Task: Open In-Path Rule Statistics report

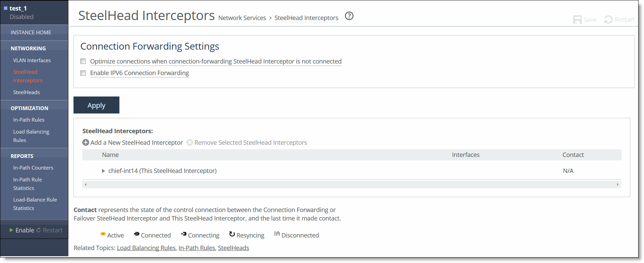Action: pyautogui.click(x=28, y=184)
